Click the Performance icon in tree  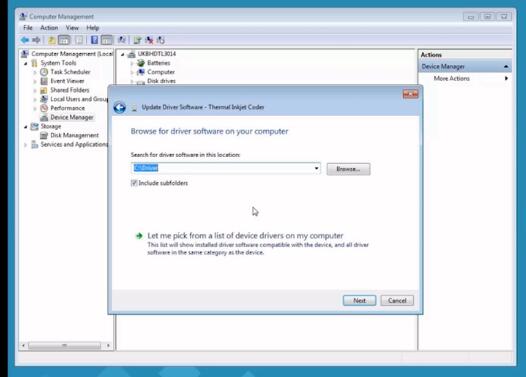pyautogui.click(x=44, y=108)
